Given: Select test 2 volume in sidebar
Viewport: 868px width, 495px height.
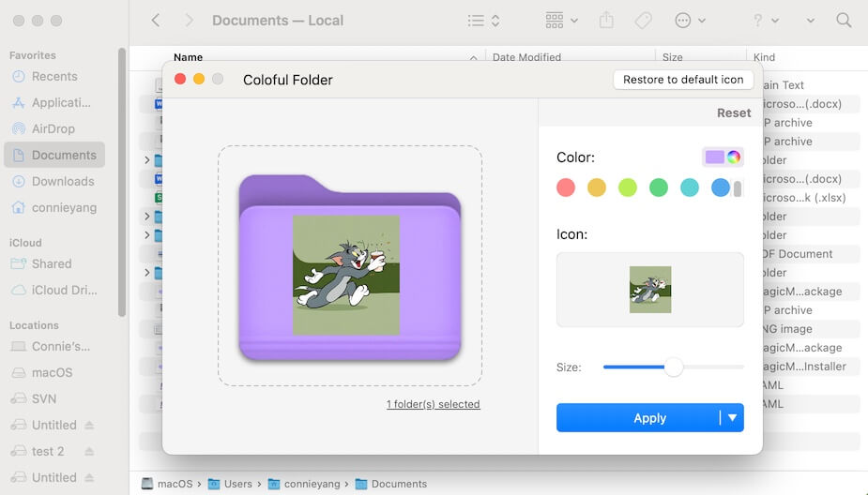Looking at the screenshot, I should tap(38, 451).
